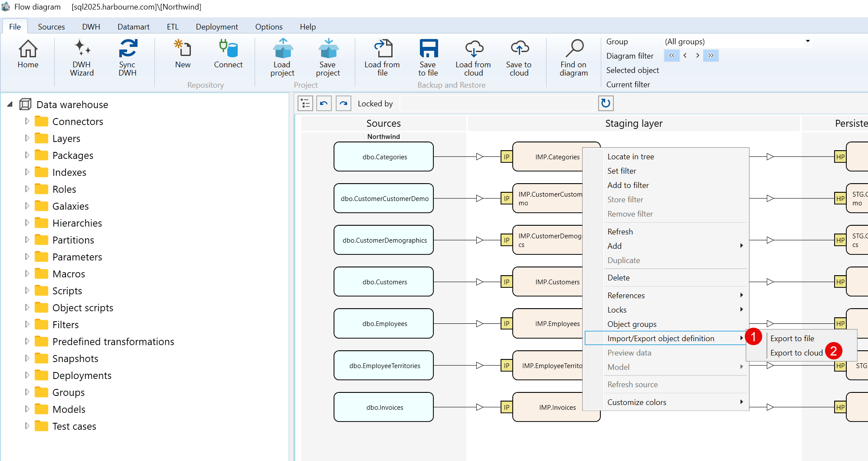Expand the Layers folder

(x=27, y=138)
